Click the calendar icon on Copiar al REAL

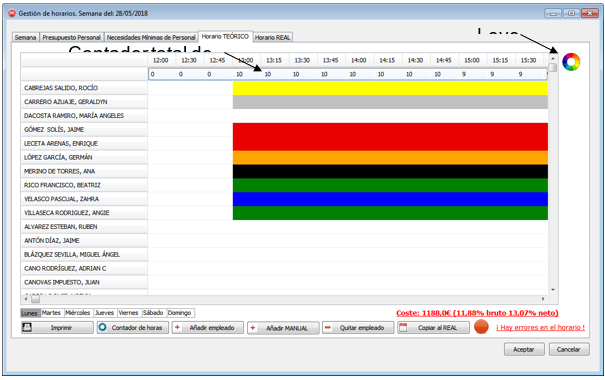tap(403, 328)
